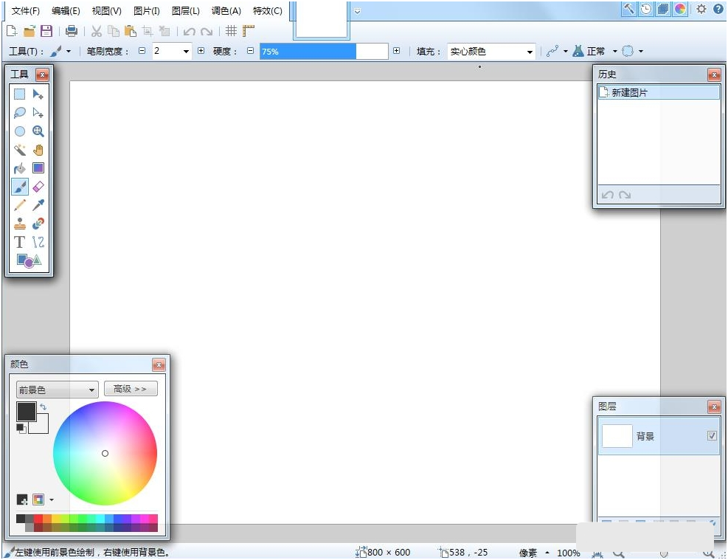This screenshot has width=728, height=560.
Task: Click the Undo icon in the toolbar
Action: tap(190, 31)
